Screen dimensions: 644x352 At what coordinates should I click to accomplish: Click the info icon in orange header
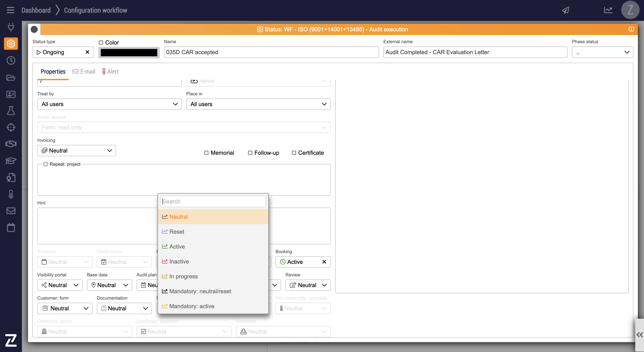pos(631,29)
